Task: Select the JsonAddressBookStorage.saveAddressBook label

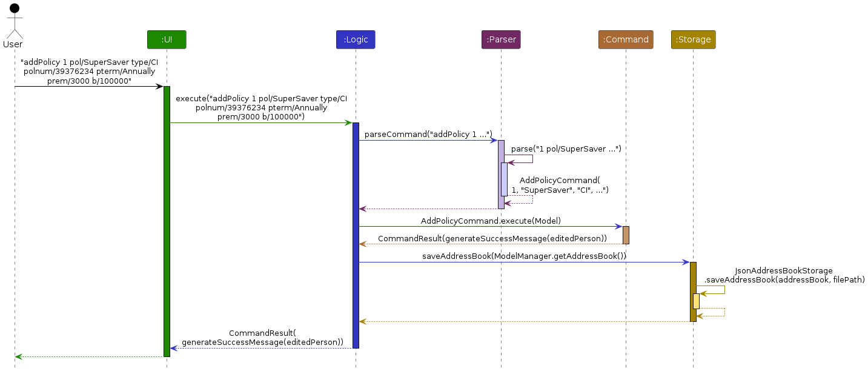Action: 783,275
